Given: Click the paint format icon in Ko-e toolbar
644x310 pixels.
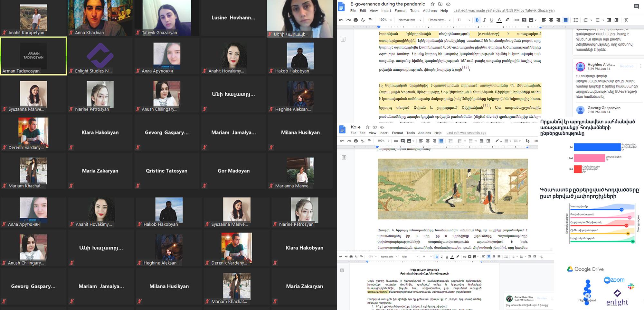Looking at the screenshot, I should [x=369, y=141].
